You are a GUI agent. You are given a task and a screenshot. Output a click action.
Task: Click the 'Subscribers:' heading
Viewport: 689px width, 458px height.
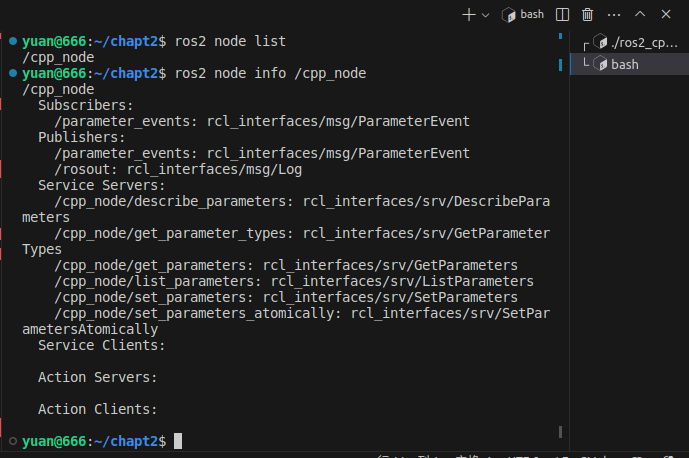click(x=85, y=105)
